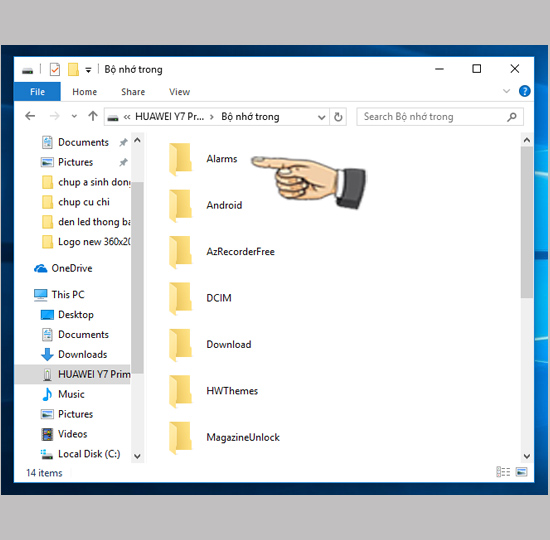Open the HWThemes folder icon
Screen dimensions: 550x540
pos(180,391)
